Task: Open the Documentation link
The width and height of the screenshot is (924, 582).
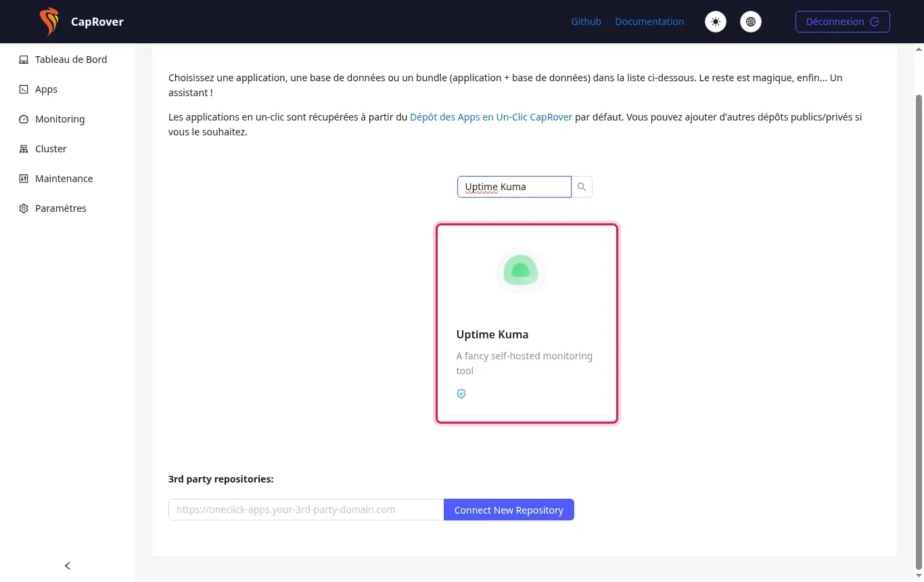Action: point(649,22)
